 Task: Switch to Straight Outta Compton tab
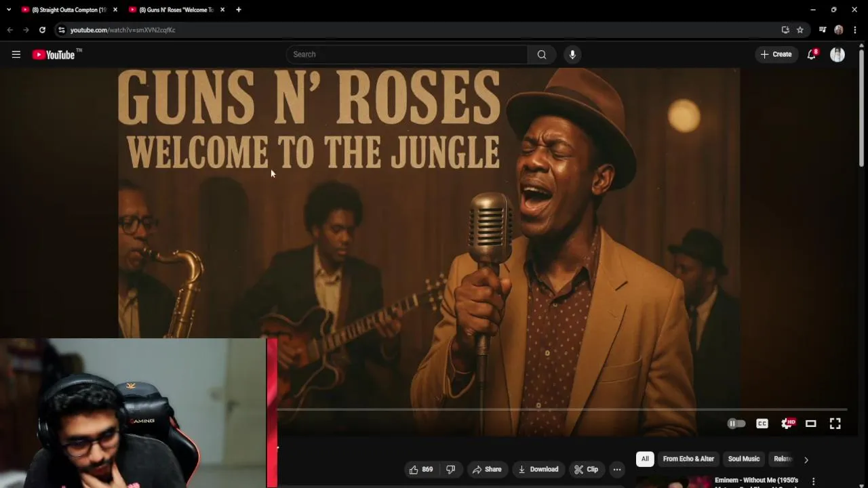tap(69, 9)
